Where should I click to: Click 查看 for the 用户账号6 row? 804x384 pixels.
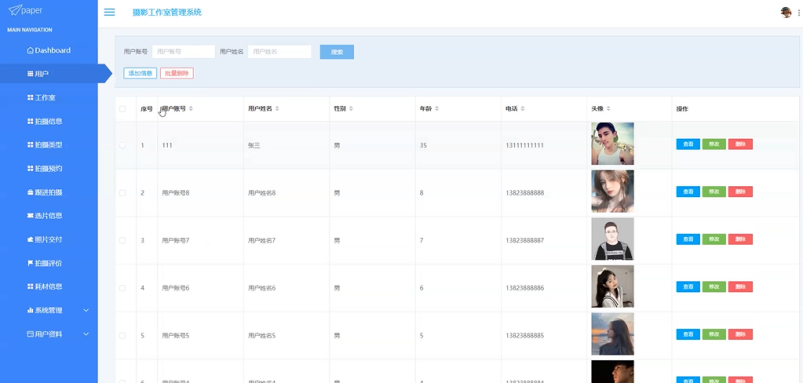pos(688,287)
